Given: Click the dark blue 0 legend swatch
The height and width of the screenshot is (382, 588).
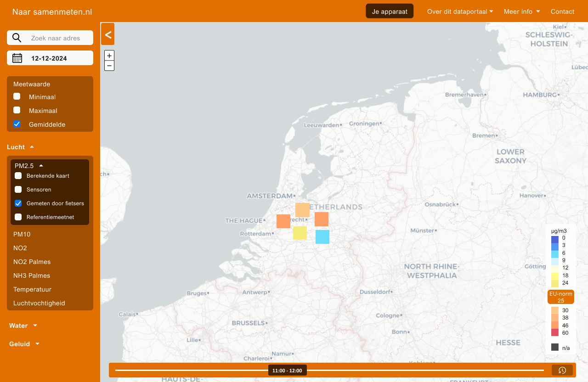Looking at the screenshot, I should 555,239.
